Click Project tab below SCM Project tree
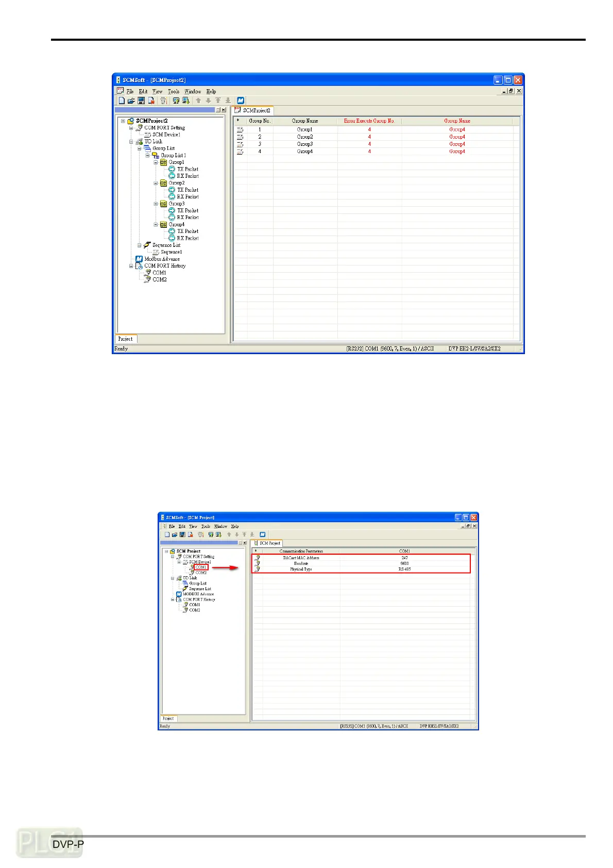613x868 pixels. tap(168, 718)
